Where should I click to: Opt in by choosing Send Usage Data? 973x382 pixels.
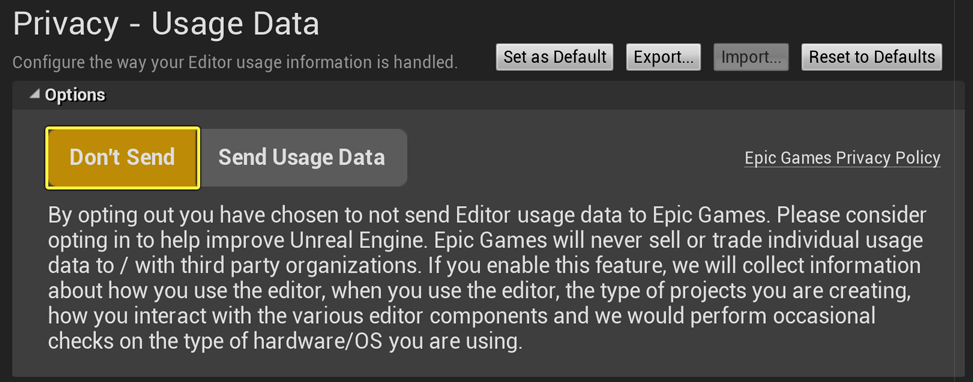(302, 158)
